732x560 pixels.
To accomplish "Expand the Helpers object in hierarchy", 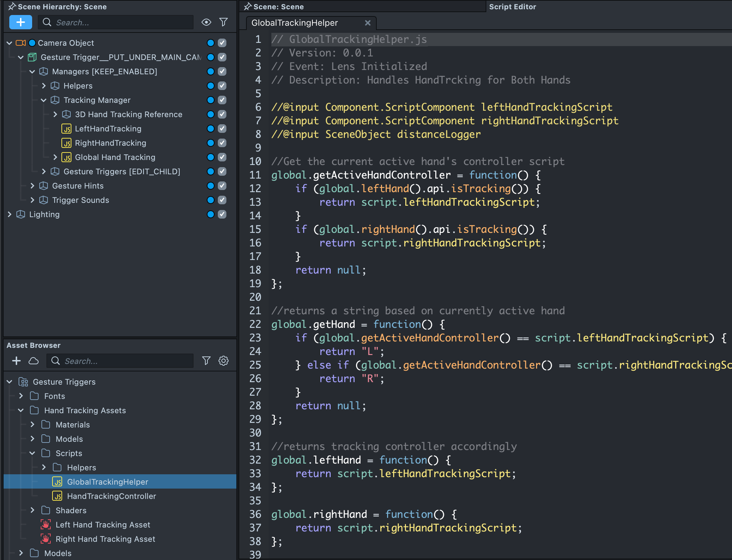I will click(44, 86).
